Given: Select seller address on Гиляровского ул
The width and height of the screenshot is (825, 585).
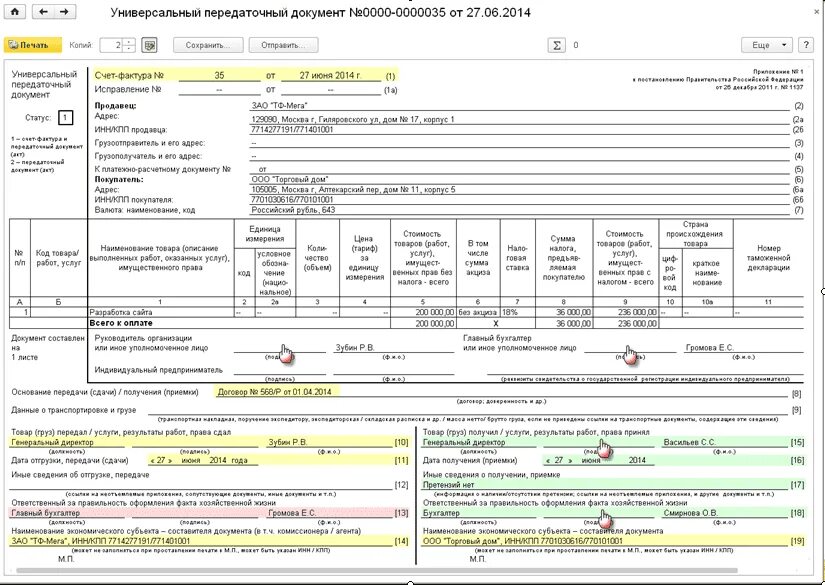Looking at the screenshot, I should [353, 119].
